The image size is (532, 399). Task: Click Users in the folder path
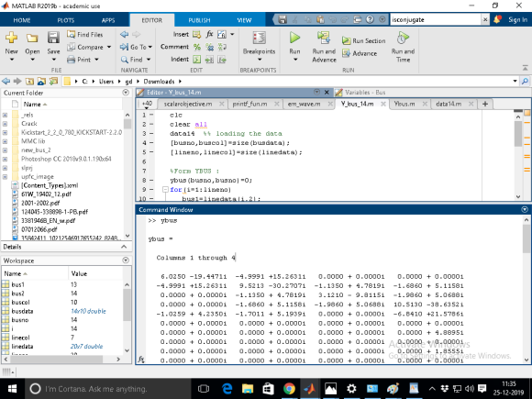tap(106, 82)
